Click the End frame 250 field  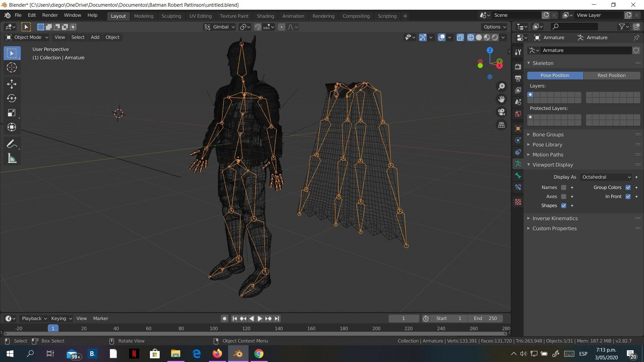[485, 318]
